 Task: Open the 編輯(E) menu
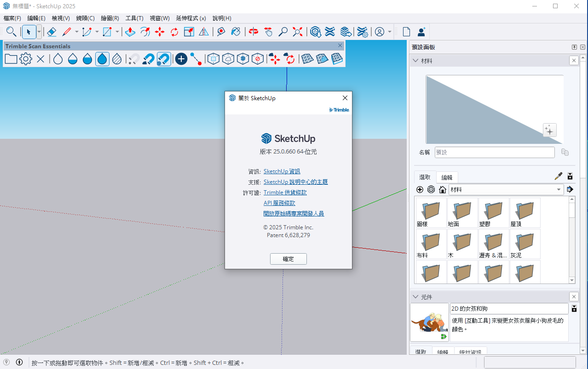(36, 18)
